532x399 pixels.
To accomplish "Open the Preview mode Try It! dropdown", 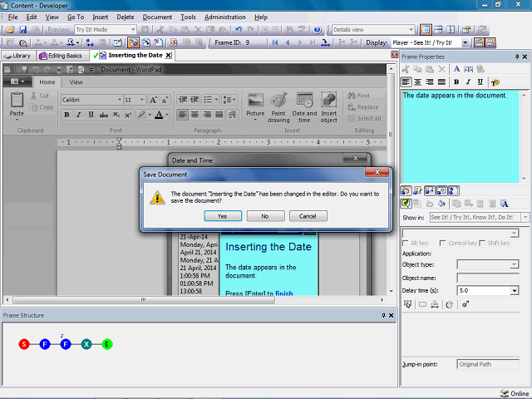I will (133, 30).
